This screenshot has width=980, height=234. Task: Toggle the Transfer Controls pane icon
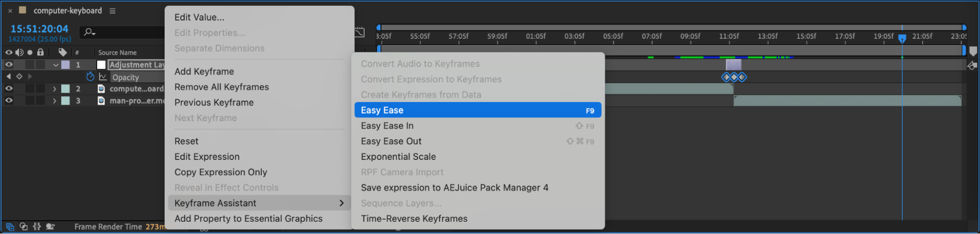(x=24, y=227)
